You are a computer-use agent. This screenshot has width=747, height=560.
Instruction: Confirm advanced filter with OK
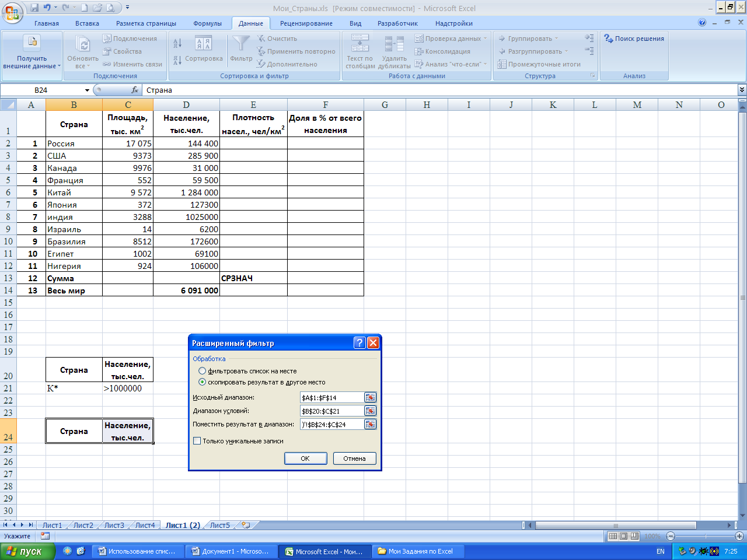point(305,459)
